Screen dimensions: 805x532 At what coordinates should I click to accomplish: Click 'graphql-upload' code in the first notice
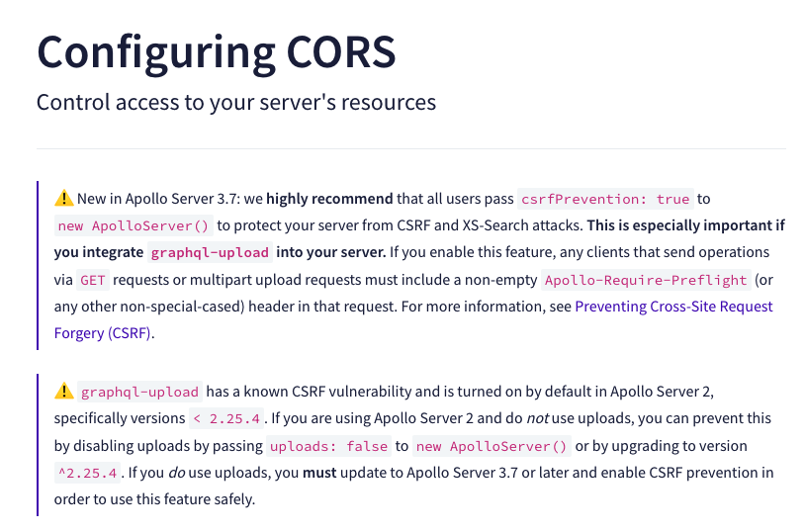[210, 252]
